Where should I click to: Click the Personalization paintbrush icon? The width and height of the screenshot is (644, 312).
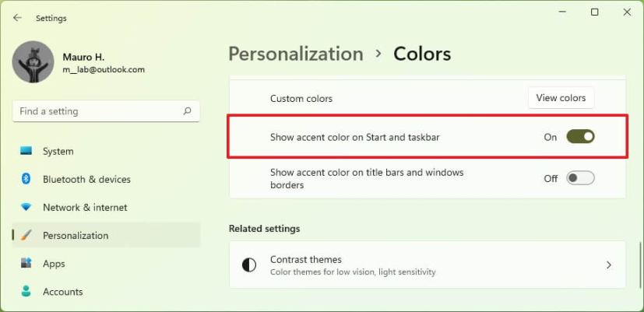[26, 235]
